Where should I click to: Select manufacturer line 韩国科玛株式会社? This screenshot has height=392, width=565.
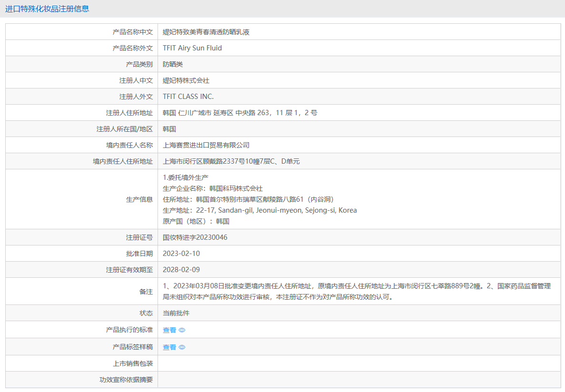tap(213, 188)
